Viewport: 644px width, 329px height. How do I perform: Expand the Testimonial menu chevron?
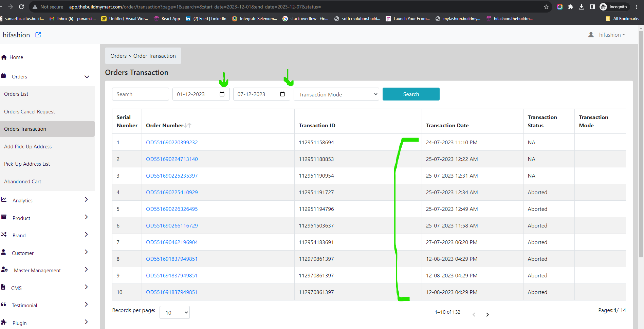86,305
